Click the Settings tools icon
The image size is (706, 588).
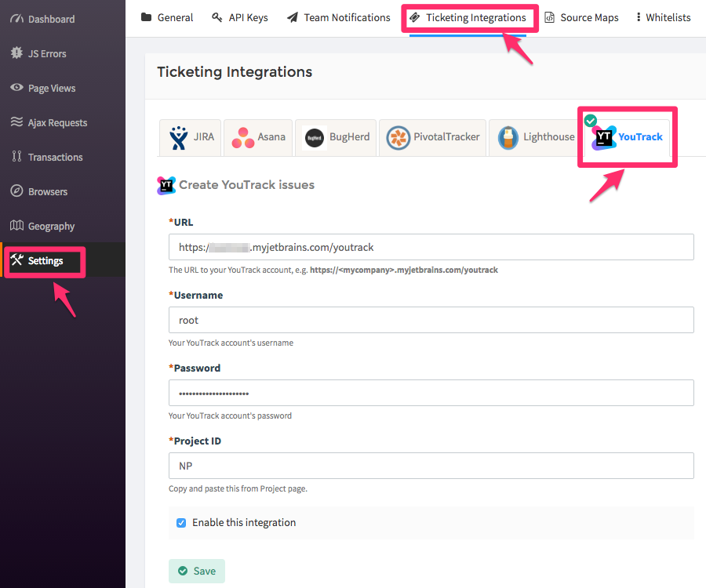16,260
